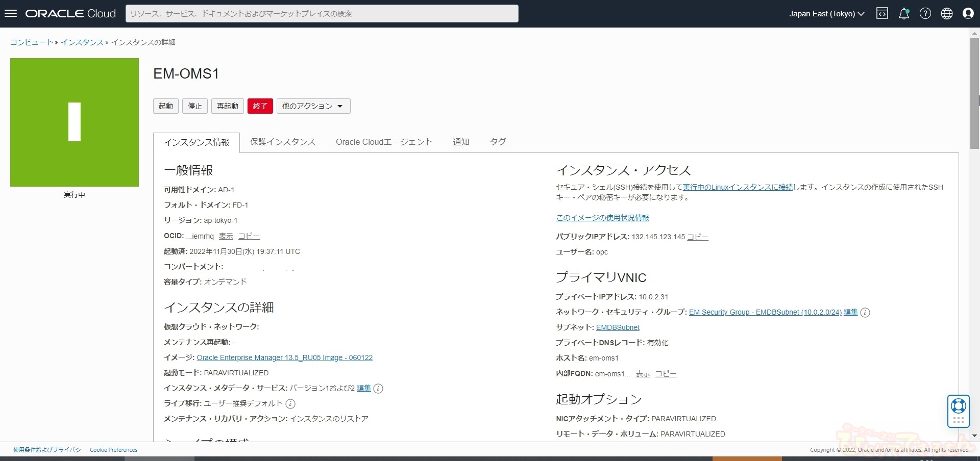980x461 pixels.
Task: Click the scrollbar up arrow
Action: pyautogui.click(x=974, y=33)
